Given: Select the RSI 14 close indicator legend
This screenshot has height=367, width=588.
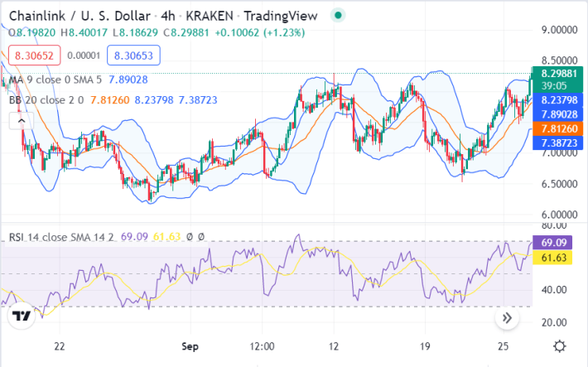Looking at the screenshot, I should (61, 237).
